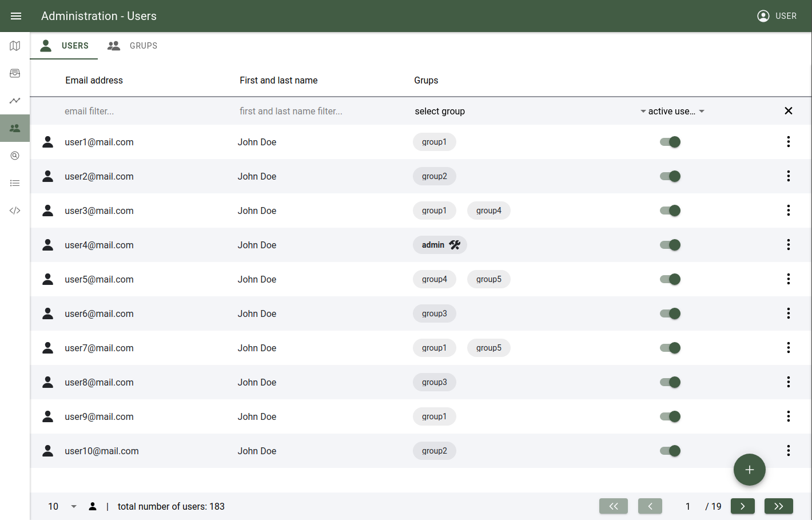Open the inbox drawer sidebar icon
The height and width of the screenshot is (520, 812).
click(x=15, y=73)
